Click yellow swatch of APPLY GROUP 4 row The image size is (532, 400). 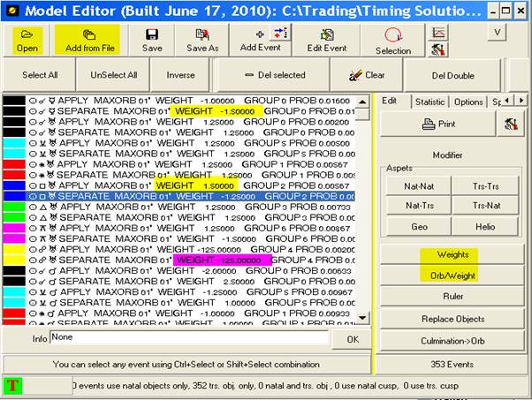(x=14, y=249)
